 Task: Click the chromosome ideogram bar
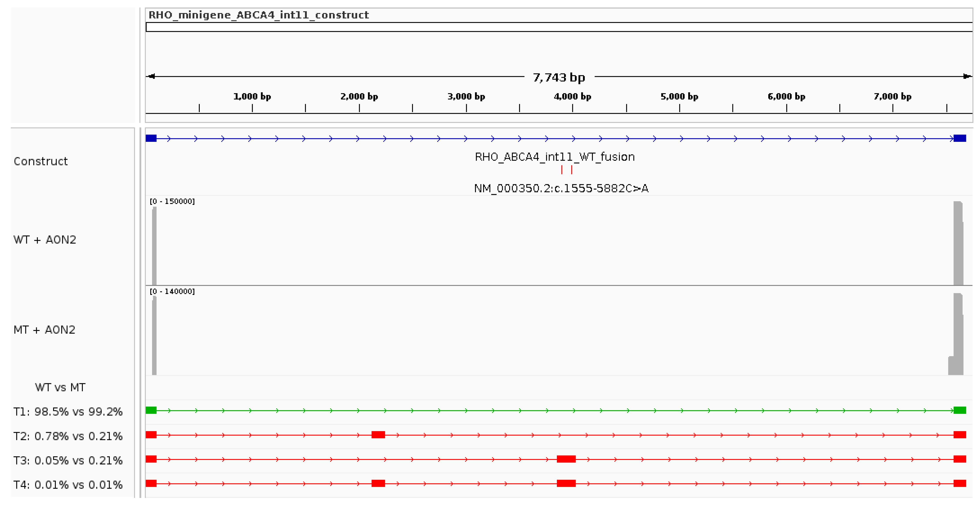pos(559,27)
